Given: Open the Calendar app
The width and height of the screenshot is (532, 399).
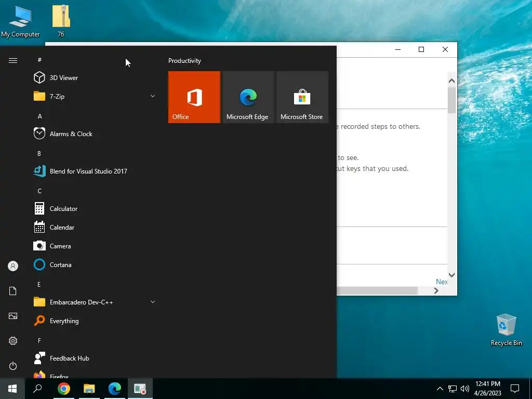Looking at the screenshot, I should point(95,228).
